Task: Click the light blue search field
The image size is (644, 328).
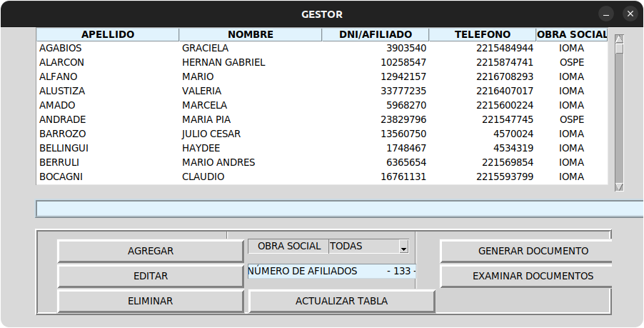Action: pos(339,209)
